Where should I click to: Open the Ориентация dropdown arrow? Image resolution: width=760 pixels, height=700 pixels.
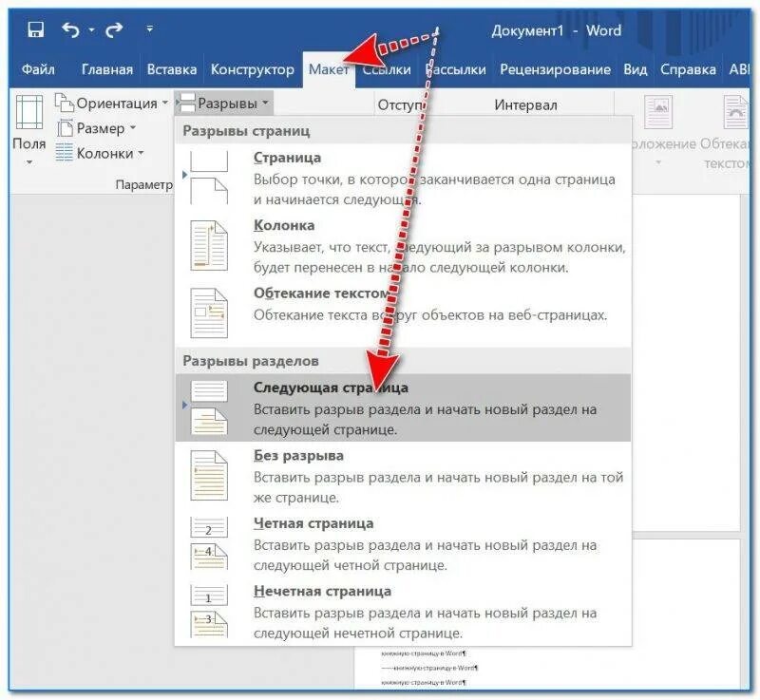coord(164,103)
